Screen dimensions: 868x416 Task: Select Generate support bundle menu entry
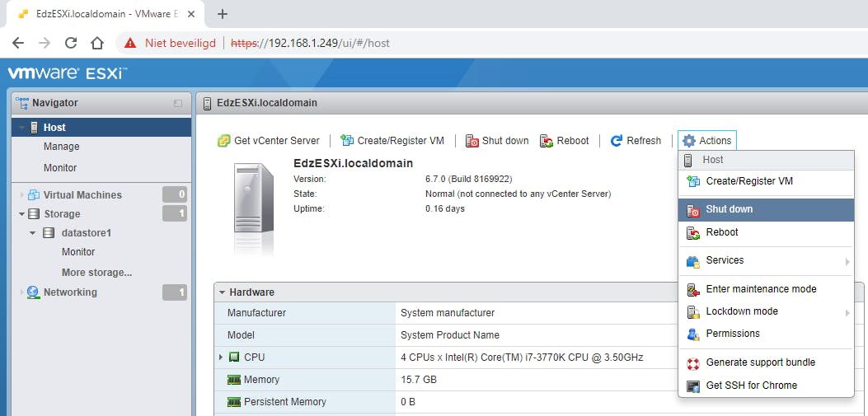766,363
